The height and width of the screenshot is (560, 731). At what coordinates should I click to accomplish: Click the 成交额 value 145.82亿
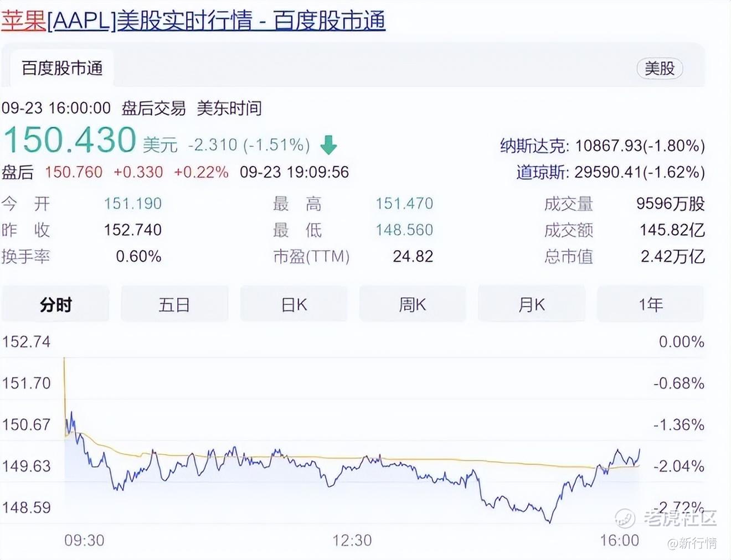[x=672, y=230]
